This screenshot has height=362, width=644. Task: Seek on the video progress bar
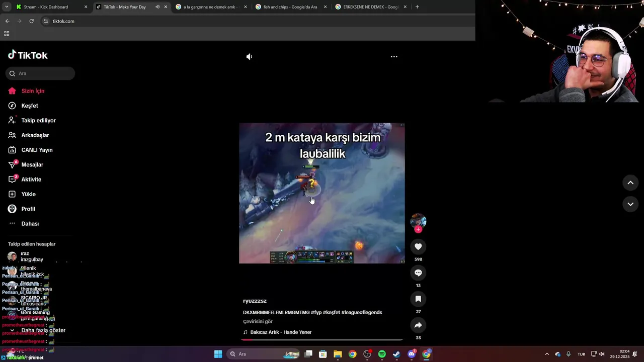pos(322,340)
